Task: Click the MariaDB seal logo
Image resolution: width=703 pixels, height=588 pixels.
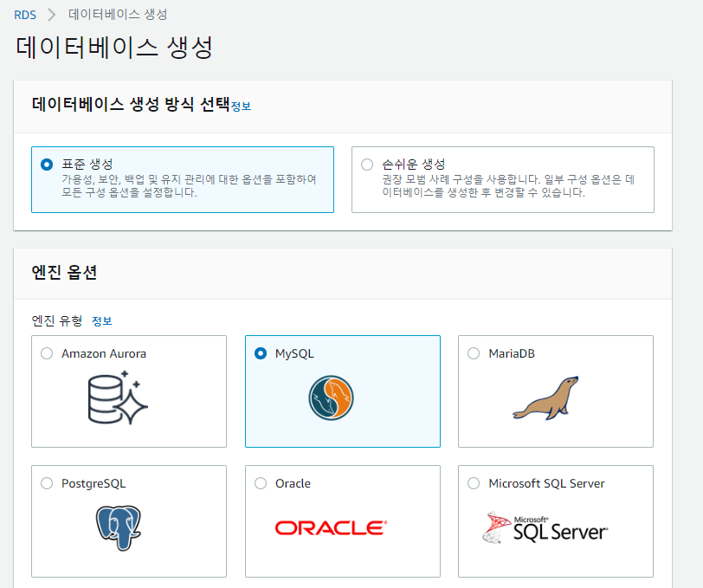Action: click(x=545, y=397)
